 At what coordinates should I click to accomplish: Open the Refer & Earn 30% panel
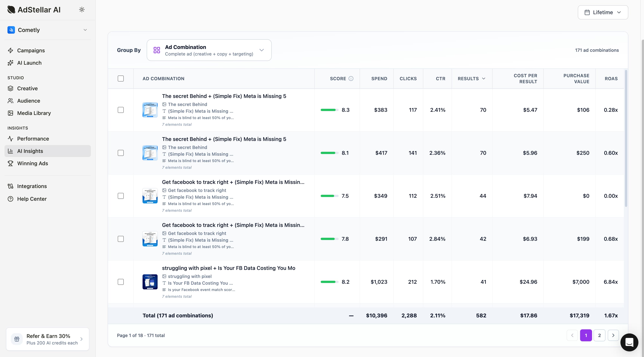coord(47,339)
